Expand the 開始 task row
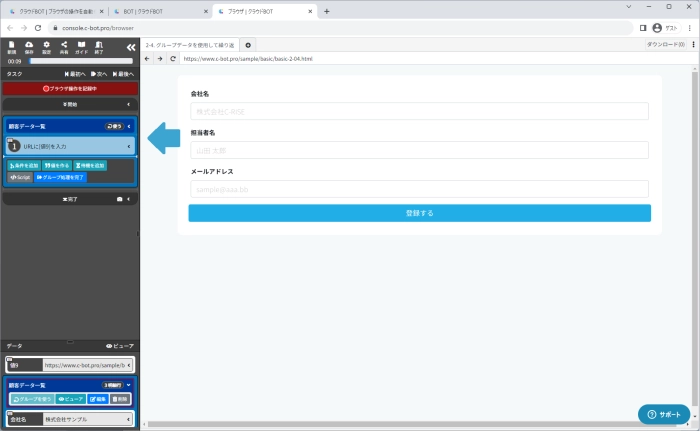 tap(69, 103)
